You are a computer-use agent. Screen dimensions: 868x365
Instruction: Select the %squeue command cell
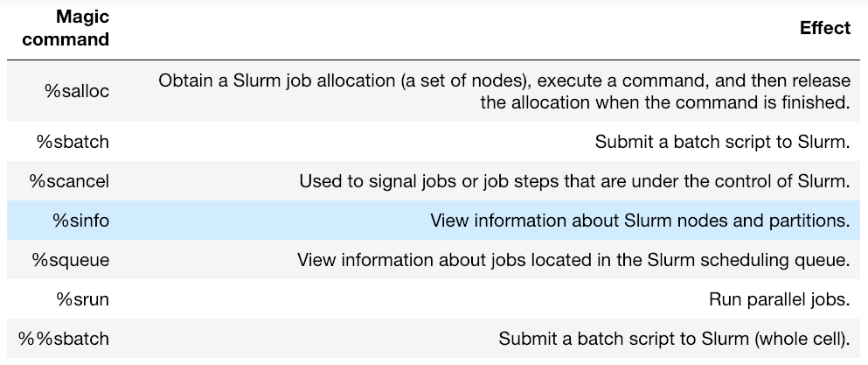point(71,260)
